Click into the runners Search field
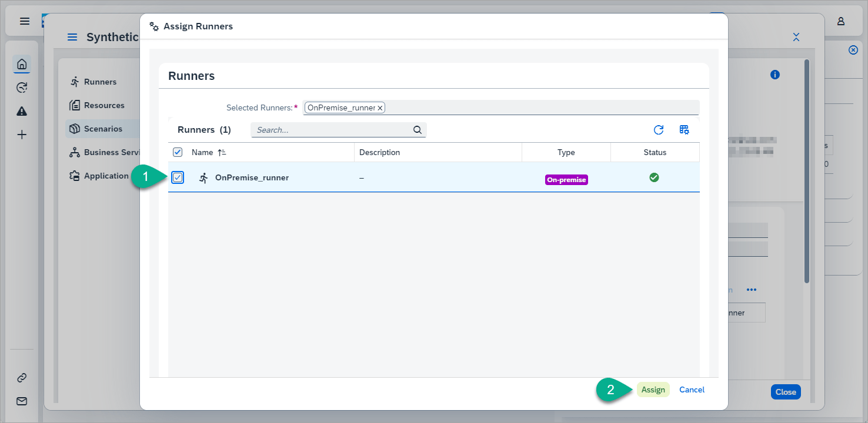 pyautogui.click(x=332, y=130)
